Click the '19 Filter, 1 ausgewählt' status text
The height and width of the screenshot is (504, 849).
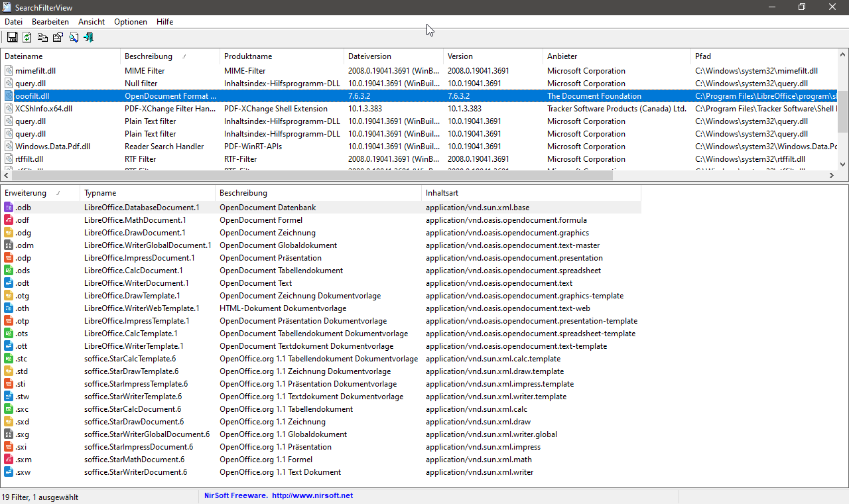[x=40, y=497]
